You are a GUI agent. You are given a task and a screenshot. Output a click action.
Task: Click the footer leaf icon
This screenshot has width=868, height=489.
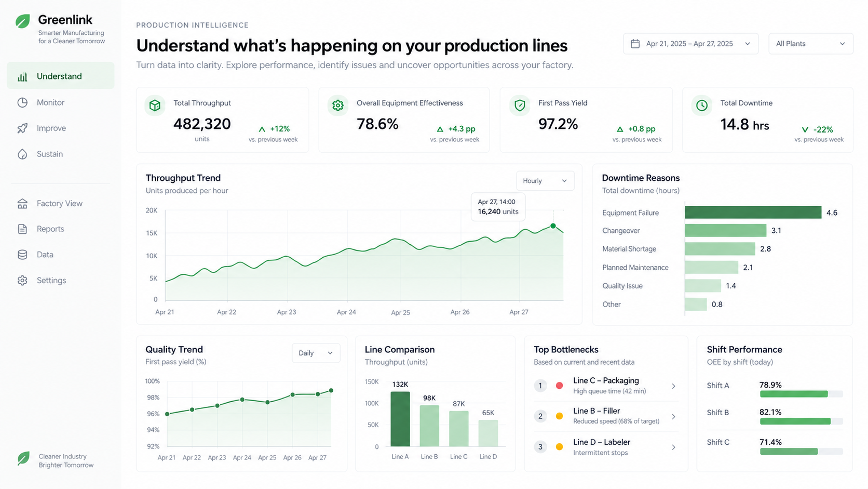tap(23, 458)
